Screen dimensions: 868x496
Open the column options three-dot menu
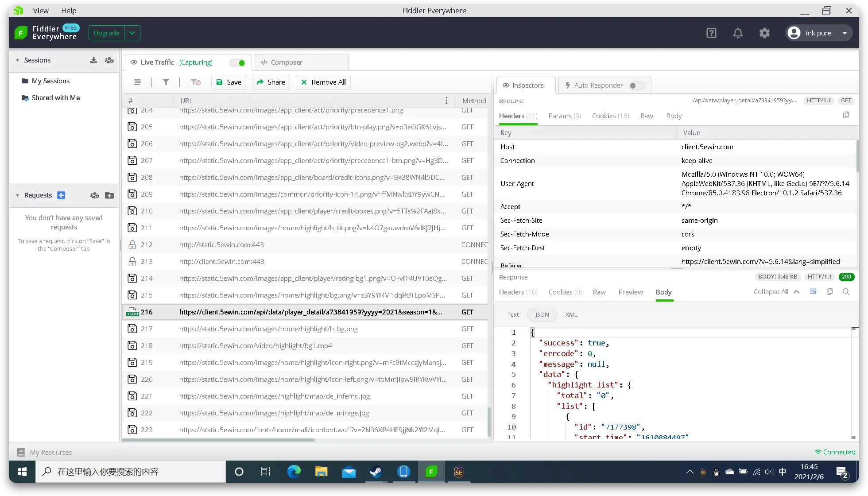pyautogui.click(x=446, y=101)
